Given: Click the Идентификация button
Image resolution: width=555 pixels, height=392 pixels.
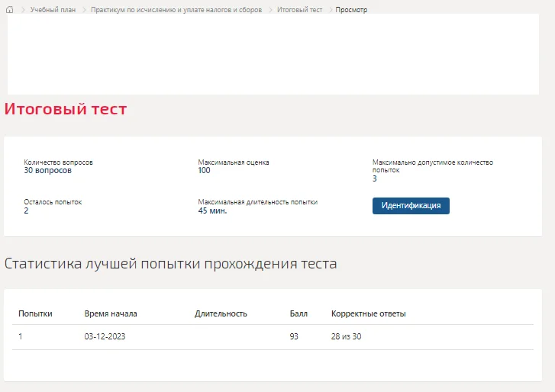Looking at the screenshot, I should [411, 206].
